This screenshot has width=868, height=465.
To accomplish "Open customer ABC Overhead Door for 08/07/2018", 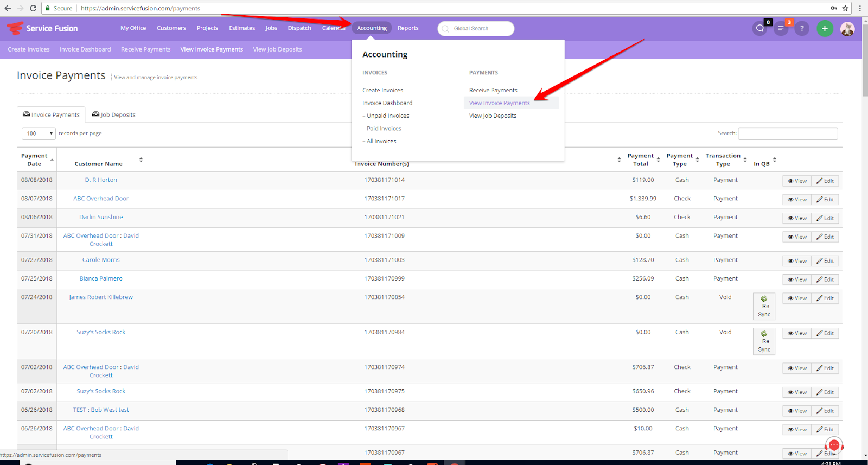I will pos(101,199).
